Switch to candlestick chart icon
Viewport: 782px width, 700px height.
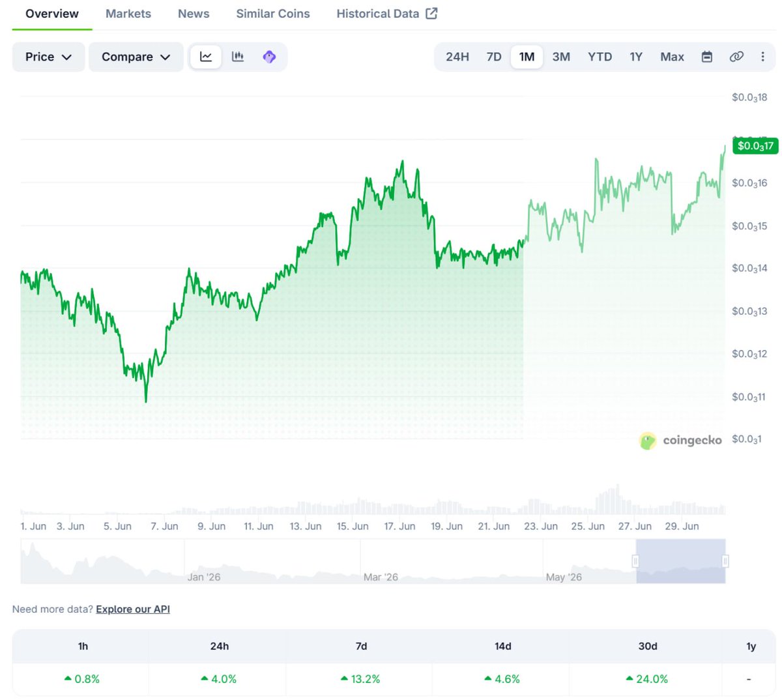[238, 57]
